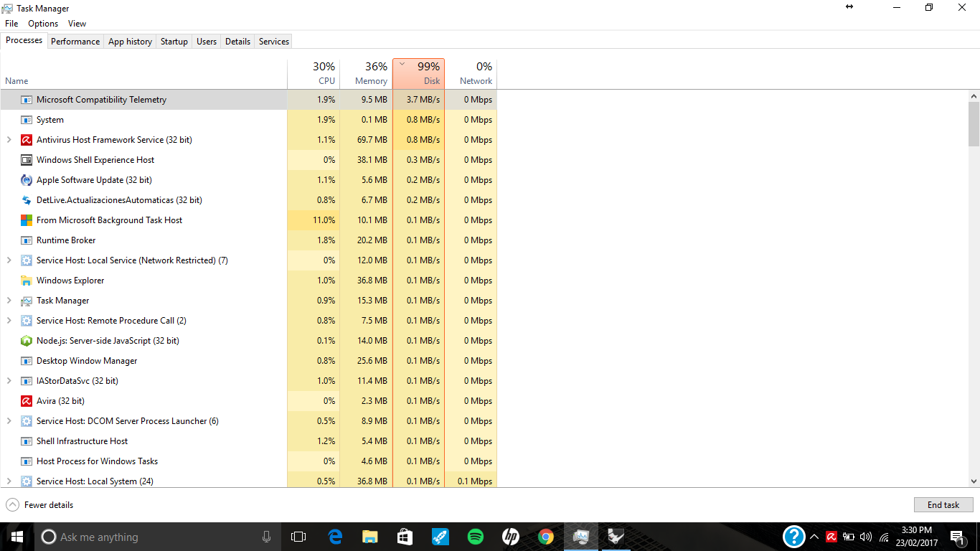Viewport: 980px width, 551px height.
Task: Open the Windows Store from the taskbar
Action: pyautogui.click(x=405, y=537)
